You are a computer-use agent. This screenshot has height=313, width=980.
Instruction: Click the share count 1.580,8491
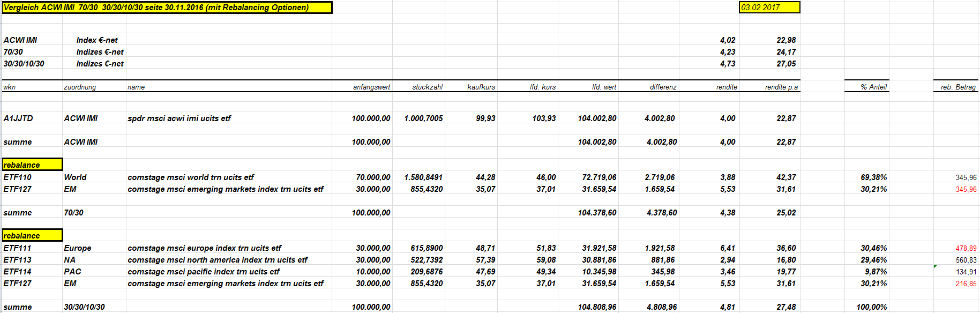point(423,177)
